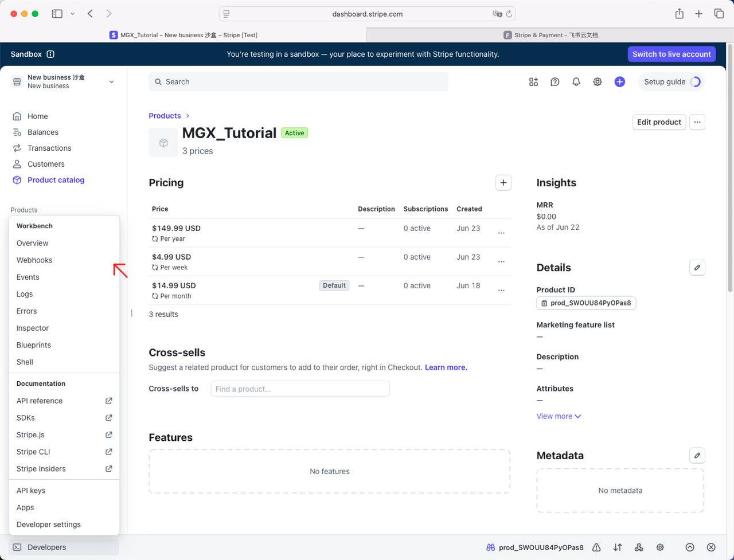This screenshot has height=560, width=734.
Task: Reload the page using the reload icon
Action: click(509, 14)
